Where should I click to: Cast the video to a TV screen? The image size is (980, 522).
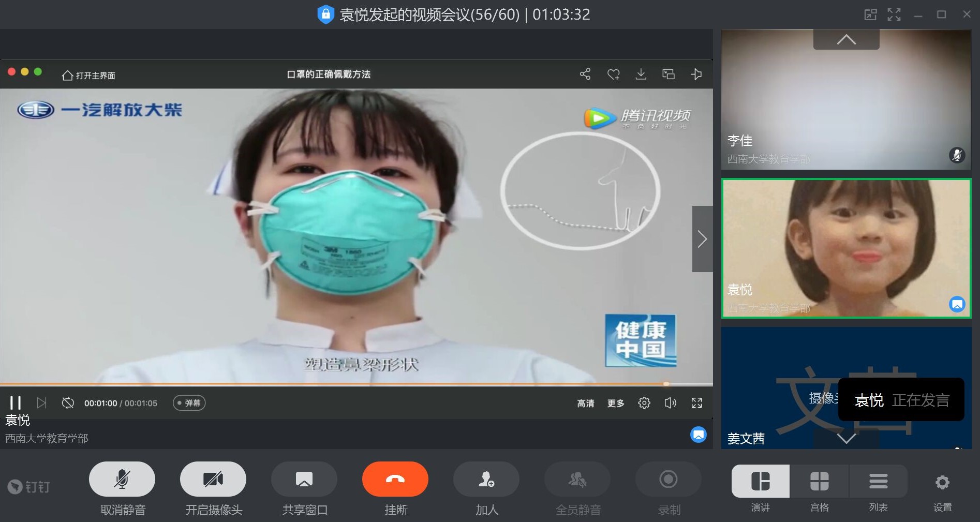[696, 74]
